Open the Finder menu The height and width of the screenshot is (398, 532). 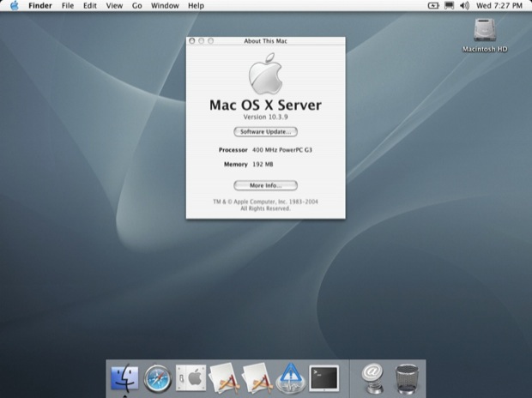[x=40, y=6]
